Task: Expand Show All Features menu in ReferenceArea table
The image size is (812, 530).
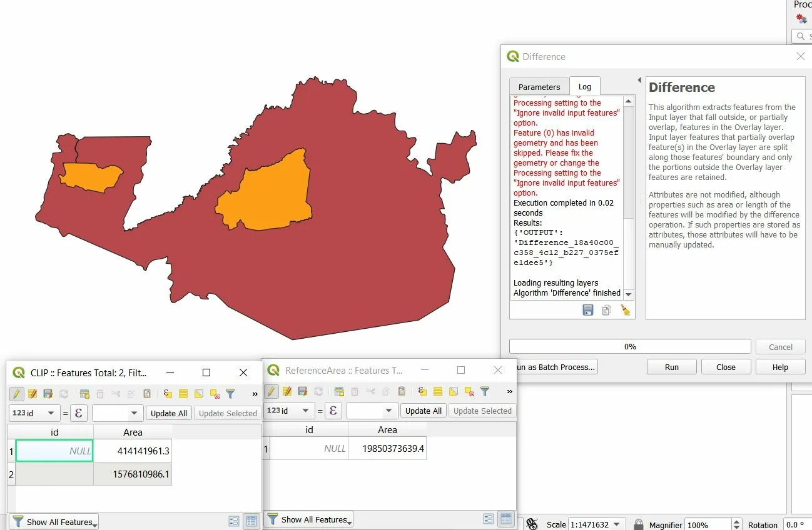Action: click(x=308, y=519)
